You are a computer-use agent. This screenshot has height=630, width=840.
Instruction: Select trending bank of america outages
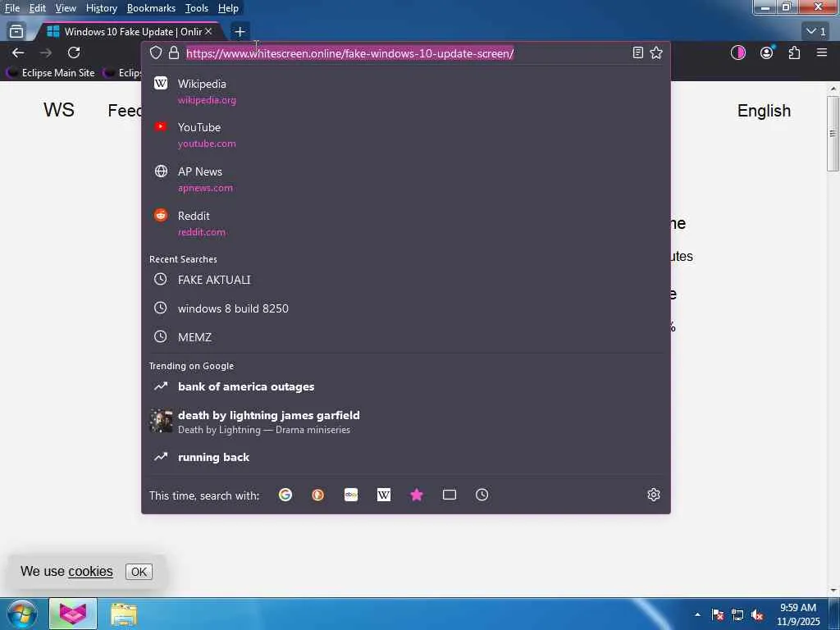click(x=405, y=386)
